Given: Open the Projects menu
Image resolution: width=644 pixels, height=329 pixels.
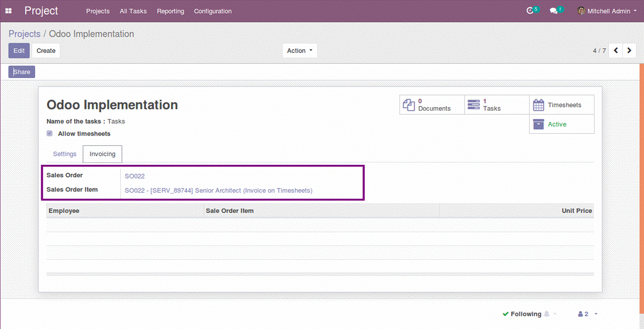Looking at the screenshot, I should pyautogui.click(x=98, y=11).
